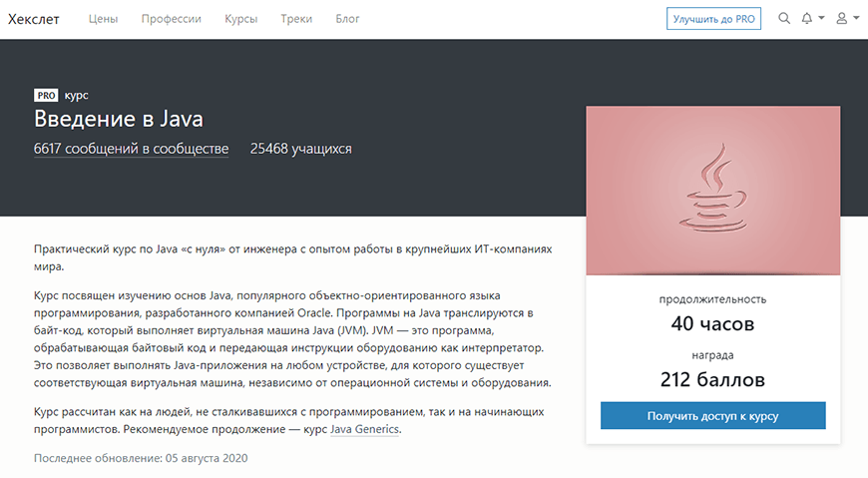This screenshot has height=478, width=868.
Task: Click the 25468 учащихся counter
Action: (x=300, y=149)
